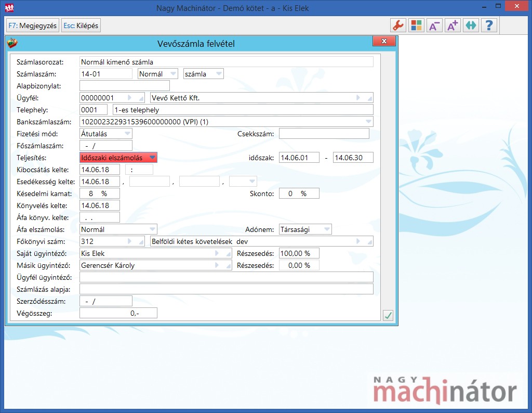Expand the Bankszámlaszám dropdown arrow

(x=368, y=122)
